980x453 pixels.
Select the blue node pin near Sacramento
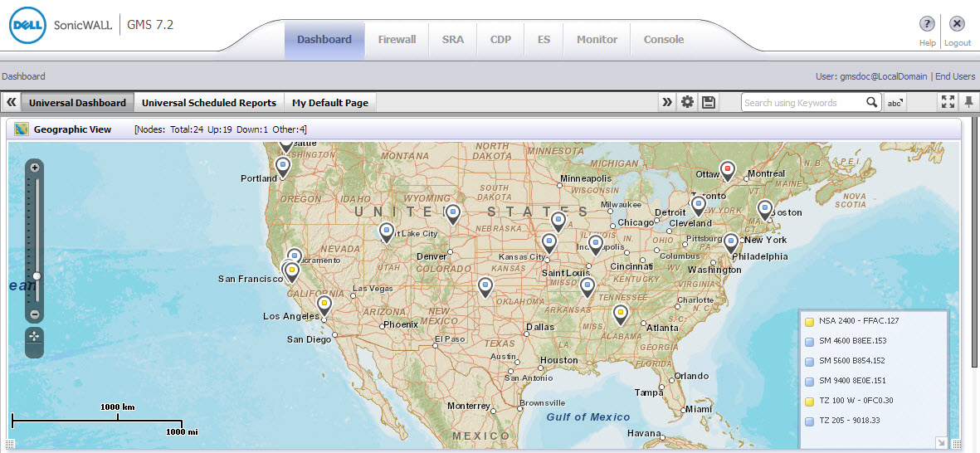[295, 255]
